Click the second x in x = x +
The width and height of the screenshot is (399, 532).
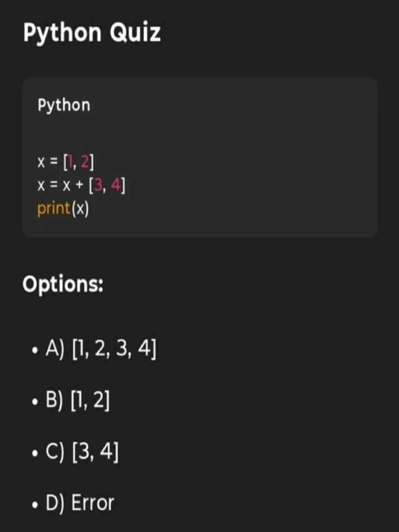[66, 187]
